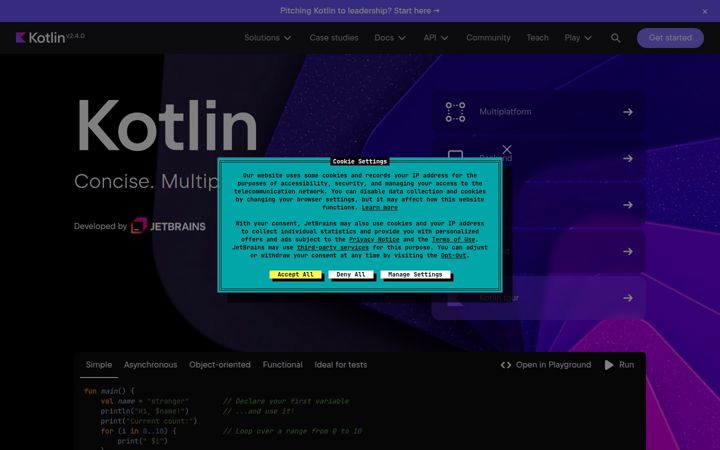The height and width of the screenshot is (450, 720).
Task: Open the Terms of Use link
Action: tap(454, 240)
